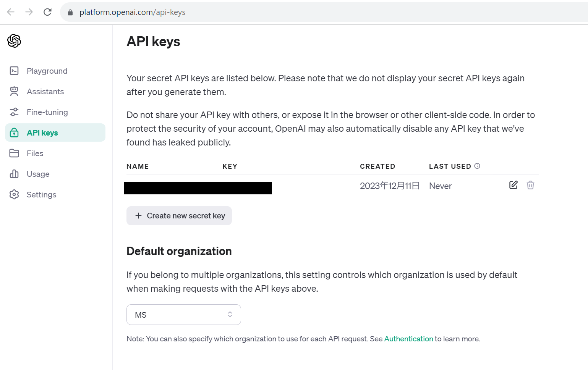Navigate to Fine-tuning
The width and height of the screenshot is (588, 370).
47,112
